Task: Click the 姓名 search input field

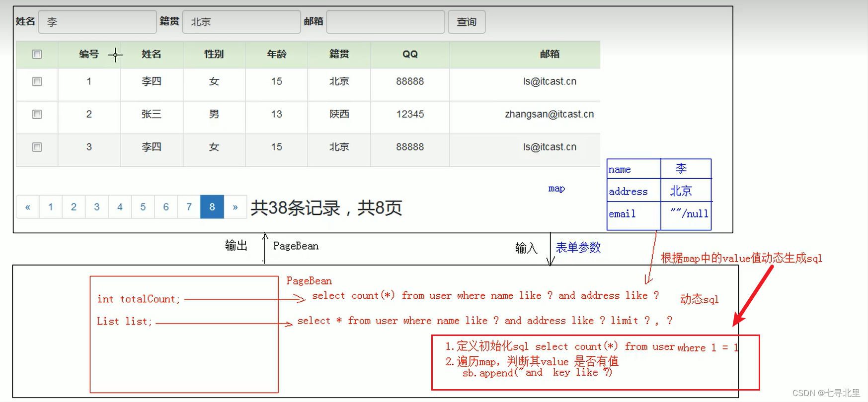Action: click(x=97, y=22)
